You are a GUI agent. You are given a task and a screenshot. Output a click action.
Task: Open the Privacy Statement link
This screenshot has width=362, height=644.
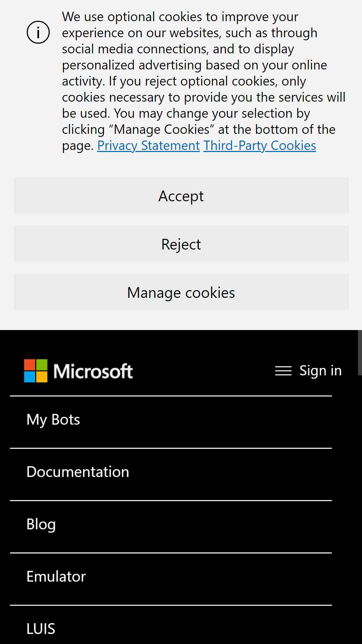[148, 146]
